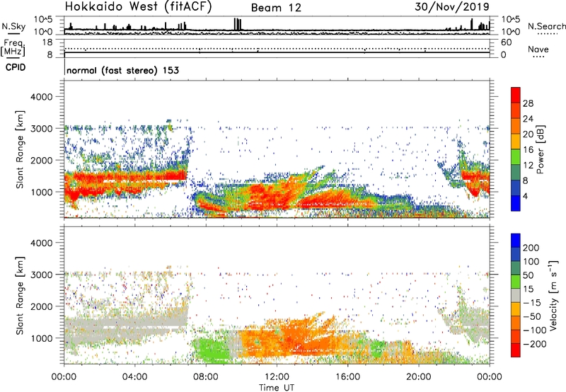Click the 'Velocity [m s-1]' colorbar label

[x=553, y=295]
